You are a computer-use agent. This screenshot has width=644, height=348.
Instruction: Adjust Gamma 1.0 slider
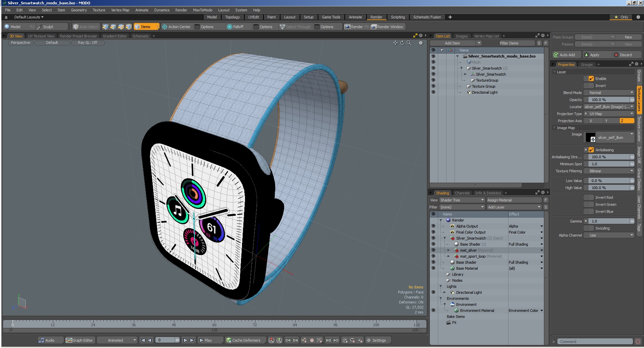click(x=611, y=221)
